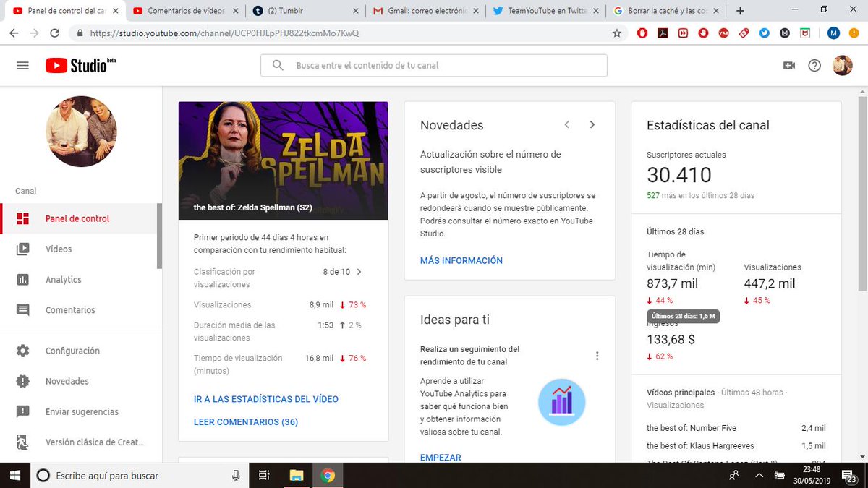The height and width of the screenshot is (488, 868).
Task: Click the 873,7 mil watch time value
Action: [672, 283]
